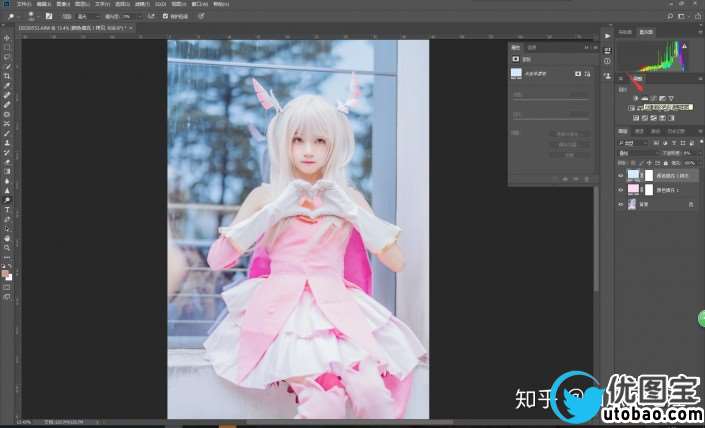Open the workspace switcher in options bar
The height and width of the screenshot is (428, 705).
click(683, 16)
